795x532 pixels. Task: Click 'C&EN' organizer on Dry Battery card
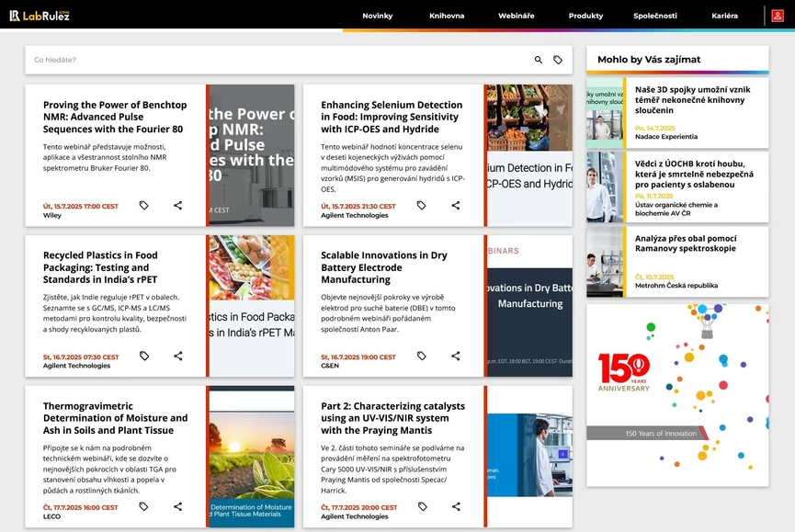pos(330,366)
